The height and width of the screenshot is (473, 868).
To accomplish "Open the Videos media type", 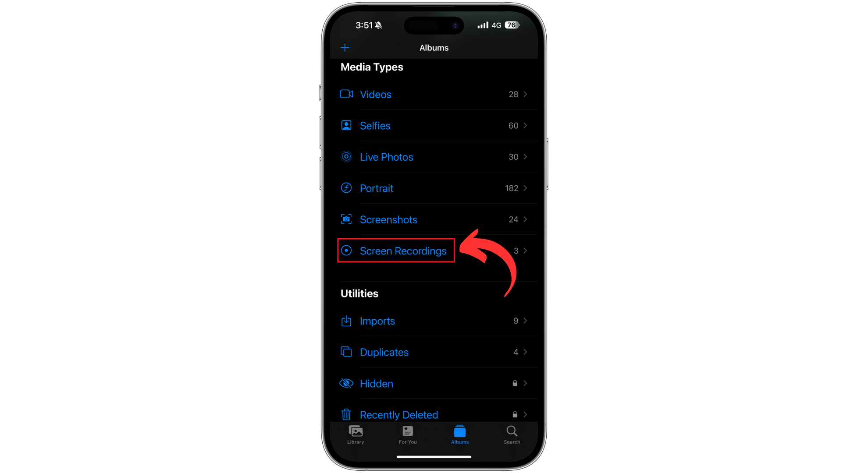I will [x=434, y=94].
